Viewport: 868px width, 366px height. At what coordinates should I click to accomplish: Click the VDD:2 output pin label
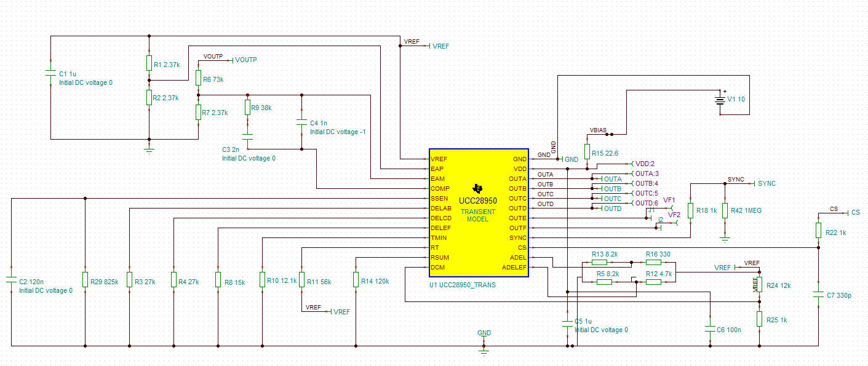click(643, 164)
